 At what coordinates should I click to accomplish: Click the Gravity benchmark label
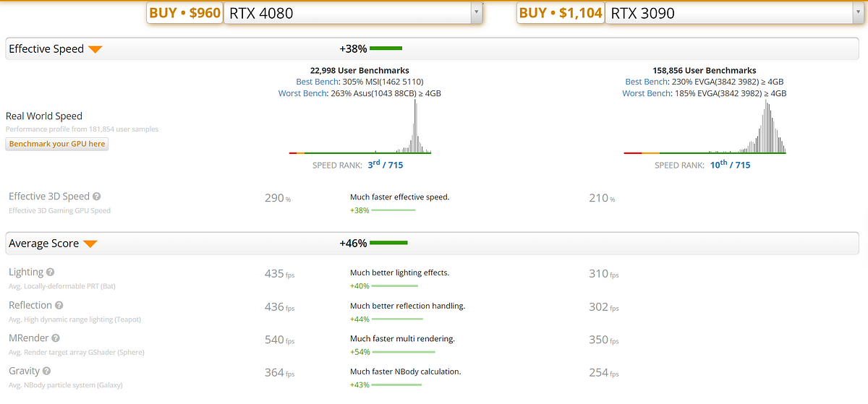tap(25, 371)
